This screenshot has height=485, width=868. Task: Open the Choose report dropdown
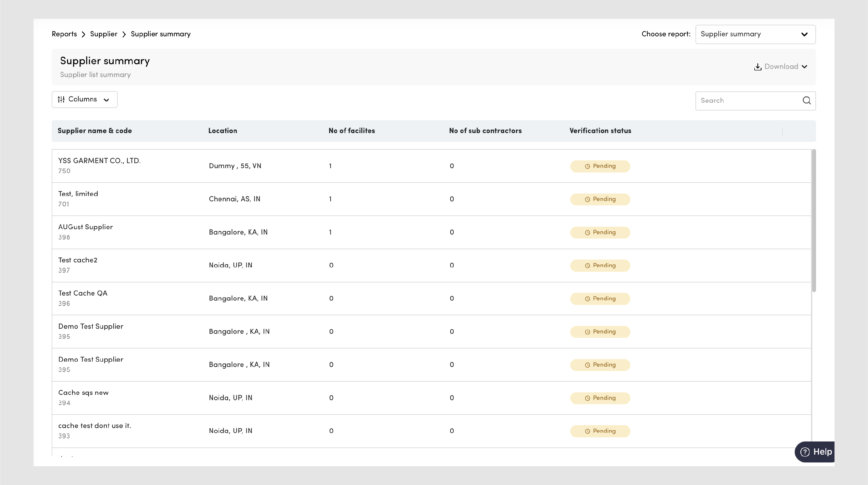tap(755, 34)
